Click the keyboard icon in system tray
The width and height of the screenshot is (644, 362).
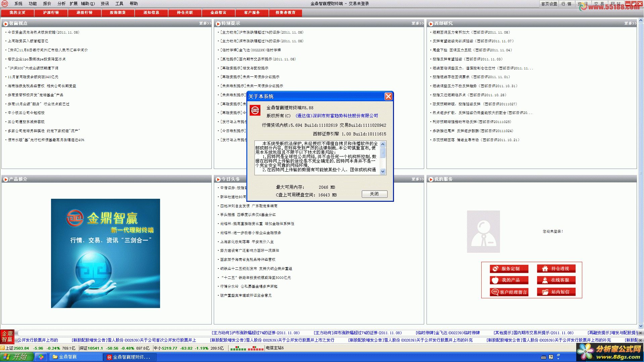point(544,357)
